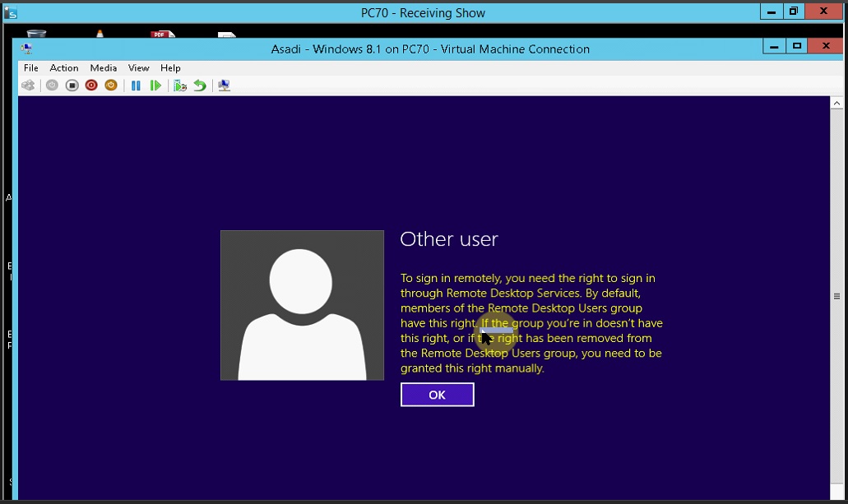Open the Help menu

click(169, 68)
